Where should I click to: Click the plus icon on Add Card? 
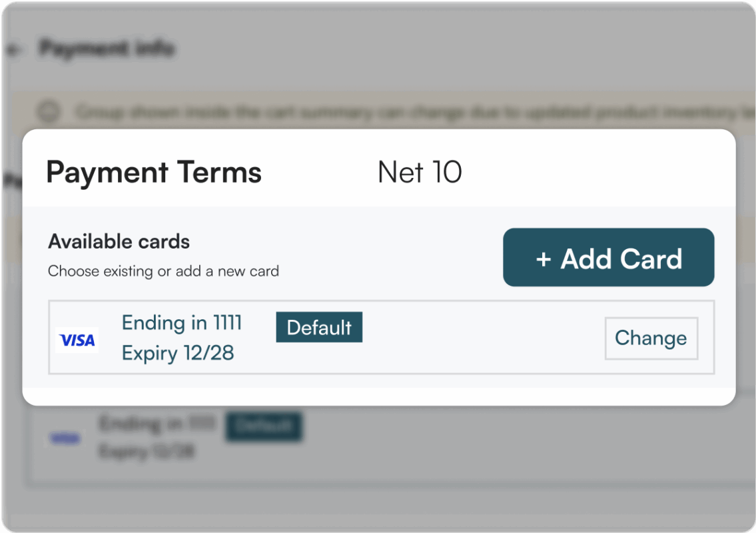(x=544, y=259)
